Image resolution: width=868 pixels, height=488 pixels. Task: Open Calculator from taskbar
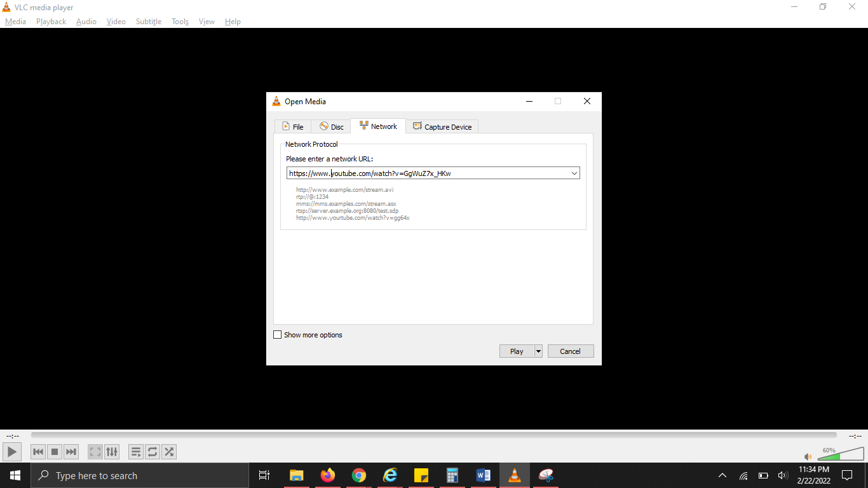[x=452, y=475]
